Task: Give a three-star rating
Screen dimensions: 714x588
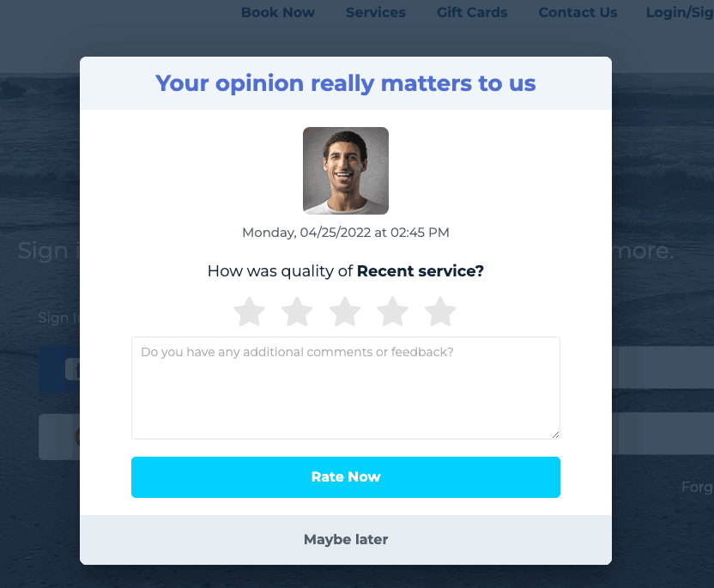Action: tap(345, 312)
